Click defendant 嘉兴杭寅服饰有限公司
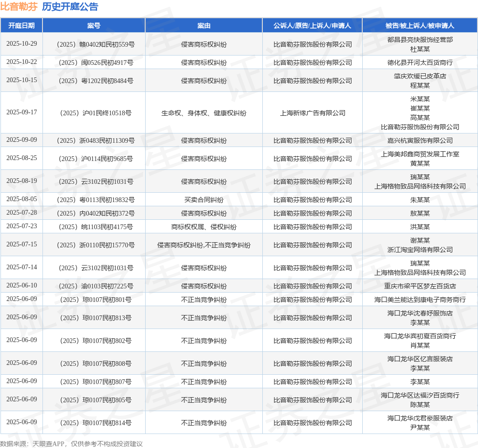The width and height of the screenshot is (478, 448). [420, 140]
